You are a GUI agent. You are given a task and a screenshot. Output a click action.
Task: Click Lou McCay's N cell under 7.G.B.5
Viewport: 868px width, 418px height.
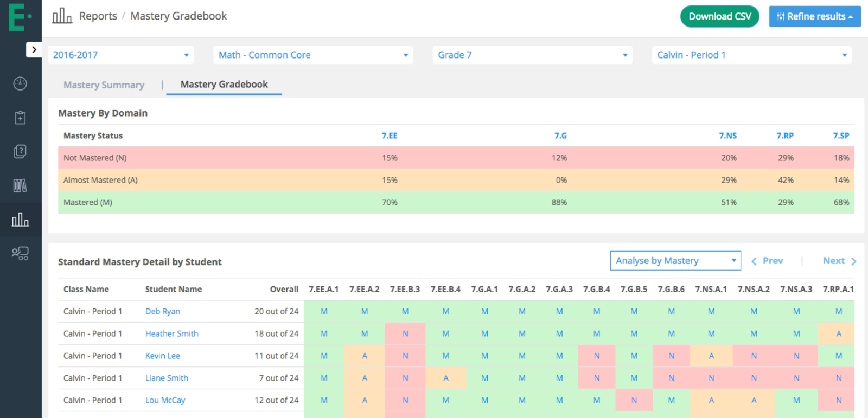(634, 400)
